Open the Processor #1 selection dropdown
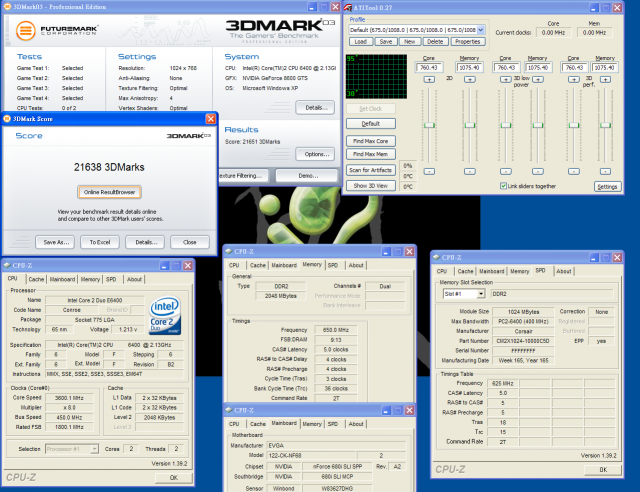 [x=94, y=449]
